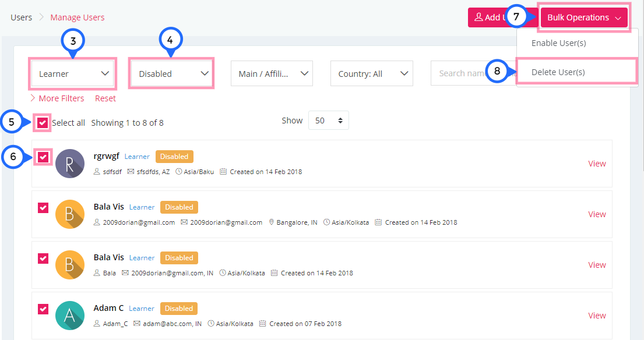Uncheck checkbox for Bala Vis from Bangalore
644x340 pixels.
[43, 207]
